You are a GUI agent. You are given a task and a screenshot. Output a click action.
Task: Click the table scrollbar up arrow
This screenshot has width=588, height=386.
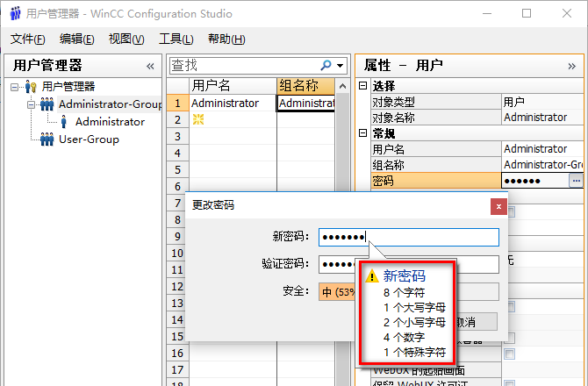pos(342,86)
